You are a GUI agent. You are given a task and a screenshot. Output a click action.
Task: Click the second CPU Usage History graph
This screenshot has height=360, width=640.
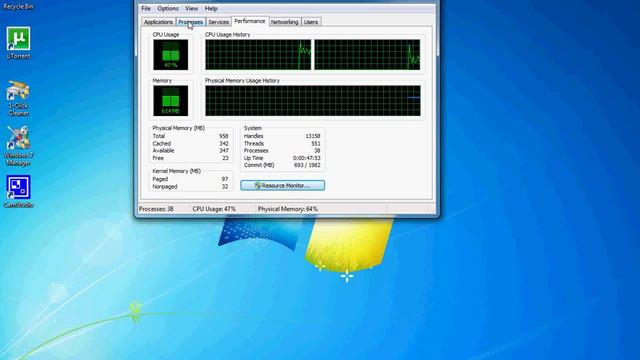pyautogui.click(x=367, y=55)
